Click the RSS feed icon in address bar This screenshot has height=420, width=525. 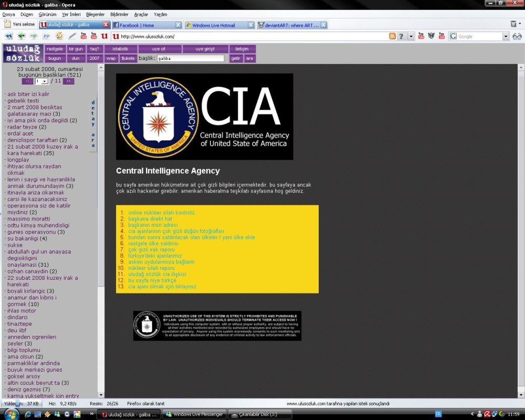coord(392,36)
